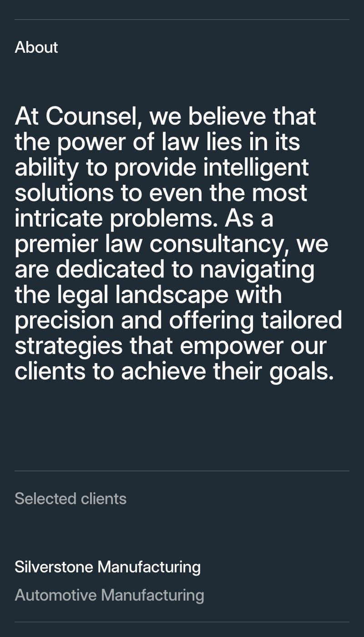Image resolution: width=364 pixels, height=637 pixels.
Task: Click the word "intelligent" in the intro text
Action: pos(256,167)
